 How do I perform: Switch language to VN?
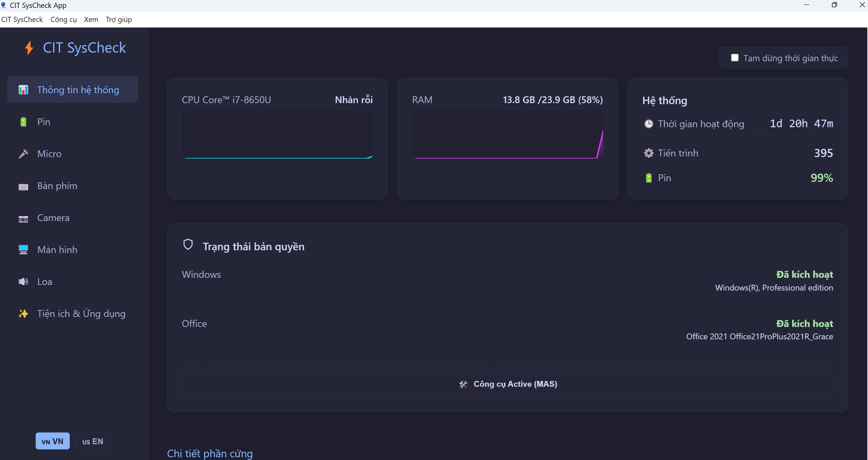53,441
